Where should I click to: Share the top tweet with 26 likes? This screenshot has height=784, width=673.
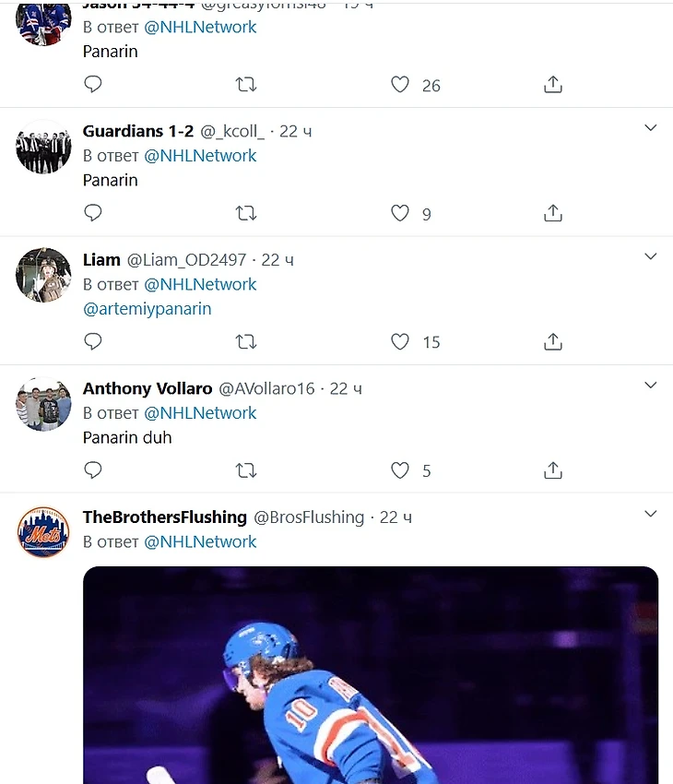click(553, 85)
